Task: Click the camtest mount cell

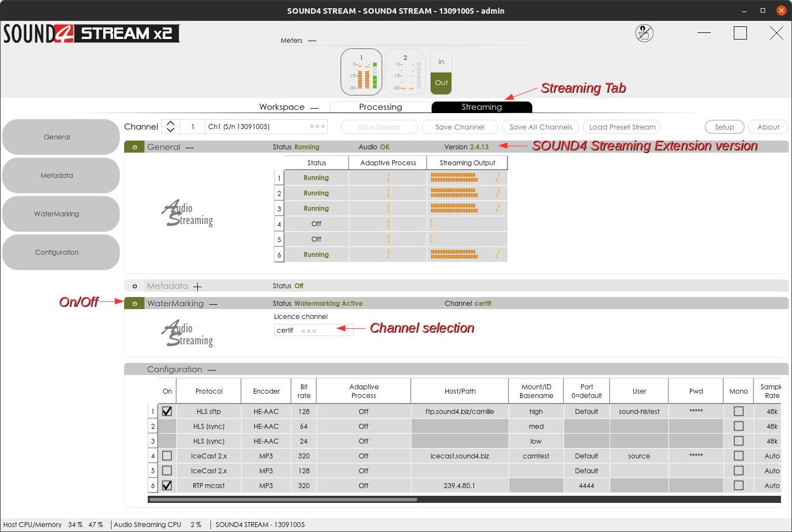Action: pyautogui.click(x=536, y=456)
